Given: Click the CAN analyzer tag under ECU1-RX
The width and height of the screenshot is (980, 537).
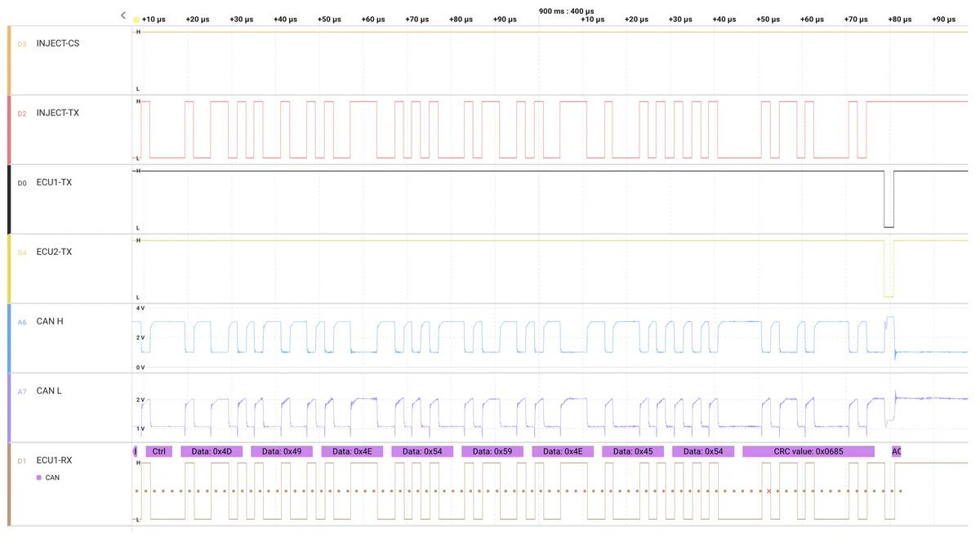Looking at the screenshot, I should click(x=47, y=477).
